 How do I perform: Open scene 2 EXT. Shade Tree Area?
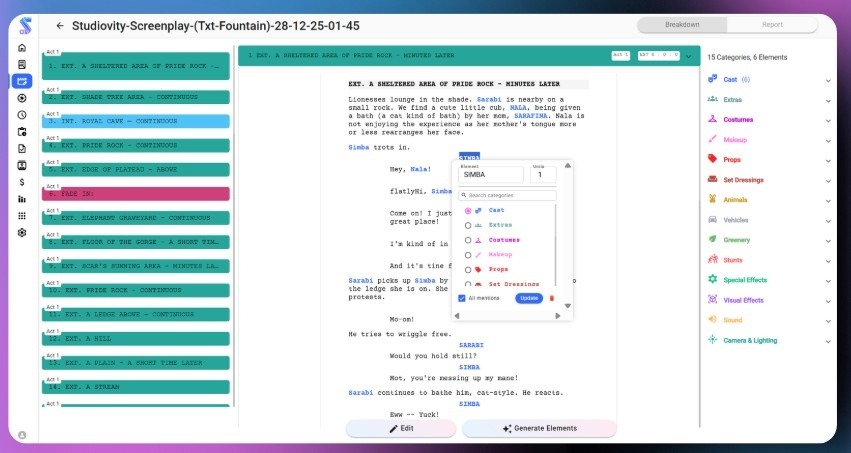point(136,97)
